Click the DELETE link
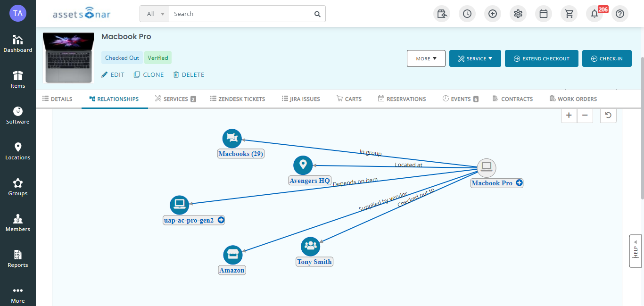Viewport: 644px width, 306px height. point(189,74)
